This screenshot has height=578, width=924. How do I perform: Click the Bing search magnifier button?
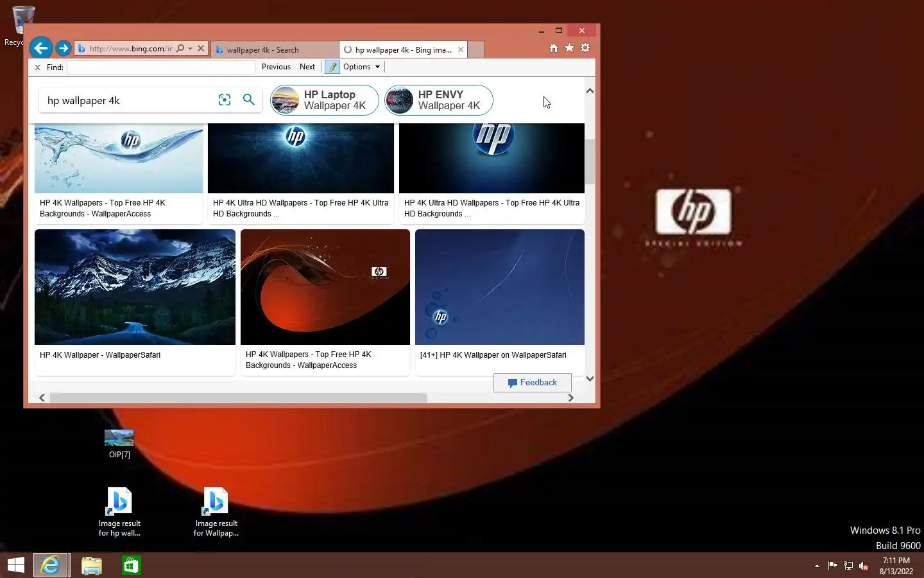[249, 100]
